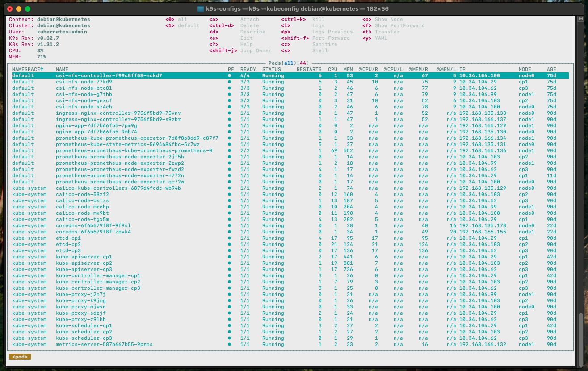This screenshot has height=371, width=588.
Task: Click the Logs shortcut hint
Action: 318,26
